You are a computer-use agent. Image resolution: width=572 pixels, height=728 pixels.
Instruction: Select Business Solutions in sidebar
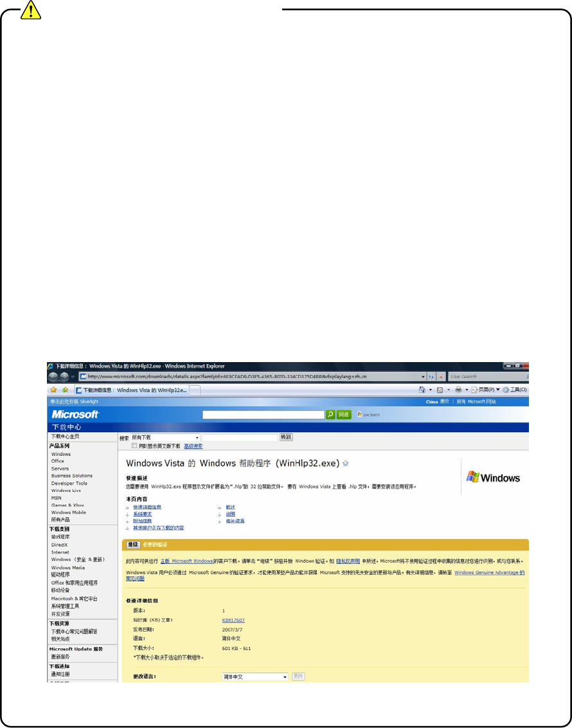(x=72, y=476)
